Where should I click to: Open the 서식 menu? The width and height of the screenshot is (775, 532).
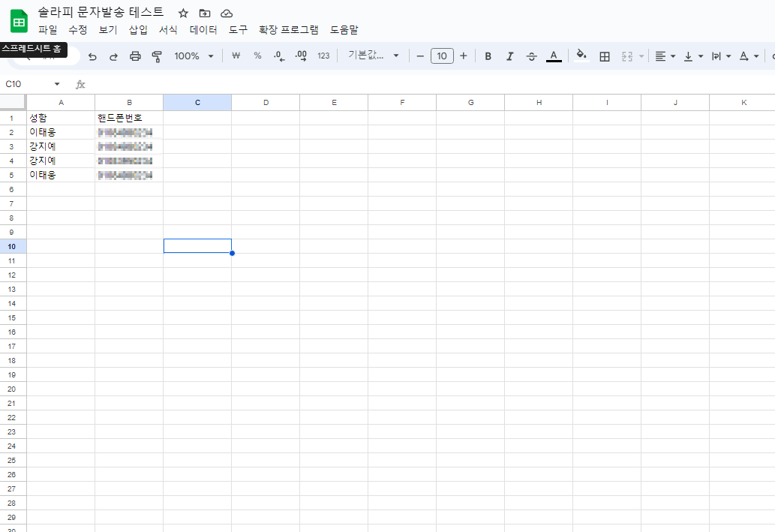pos(169,30)
